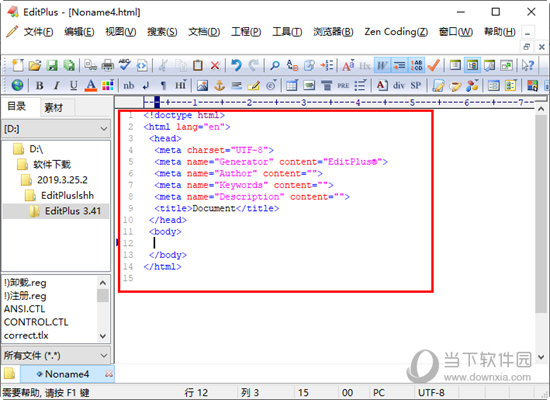Image resolution: width=550 pixels, height=400 pixels.
Task: Insert a line break tag icon
Action: (x=146, y=85)
